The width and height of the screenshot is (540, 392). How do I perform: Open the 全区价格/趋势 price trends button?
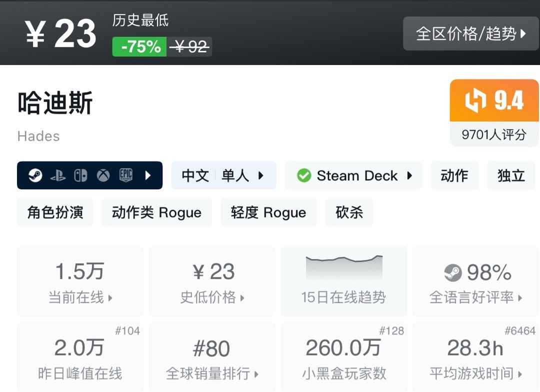471,33
